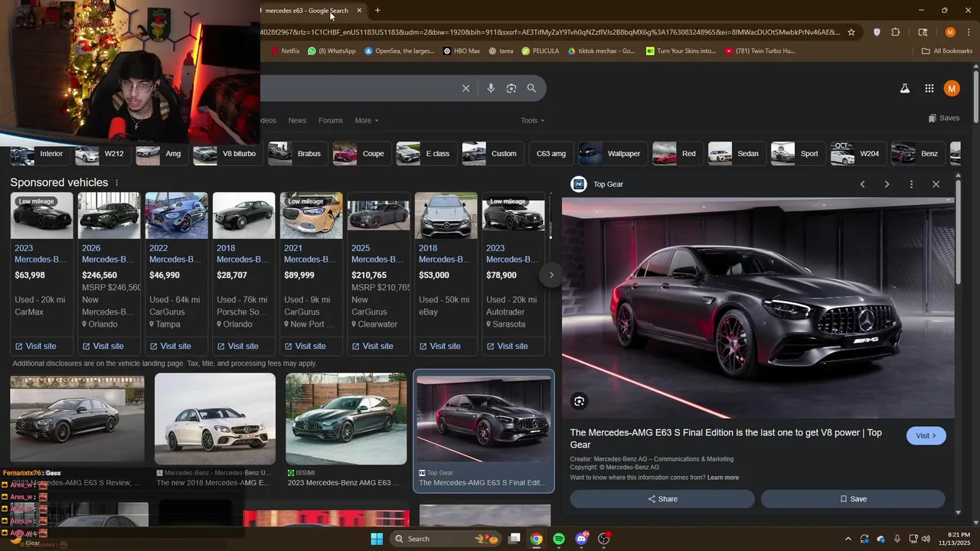The height and width of the screenshot is (551, 980).
Task: Open Discord from the taskbar
Action: (581, 539)
